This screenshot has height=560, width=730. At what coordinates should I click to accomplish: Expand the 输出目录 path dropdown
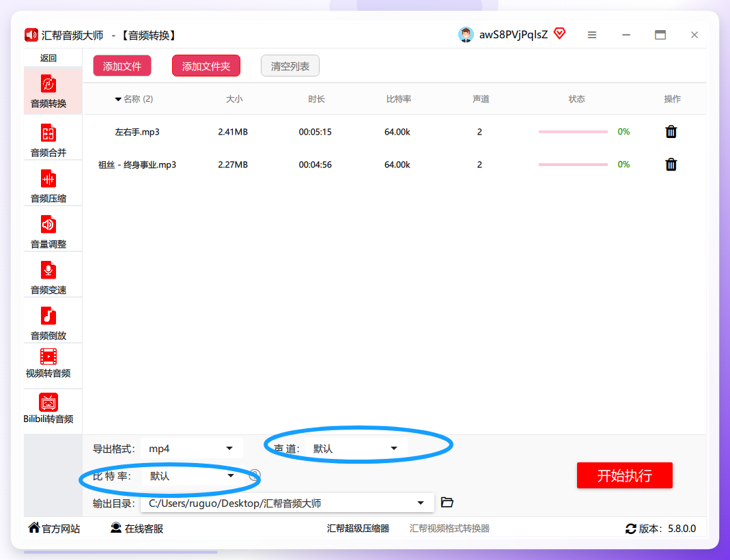pyautogui.click(x=421, y=503)
